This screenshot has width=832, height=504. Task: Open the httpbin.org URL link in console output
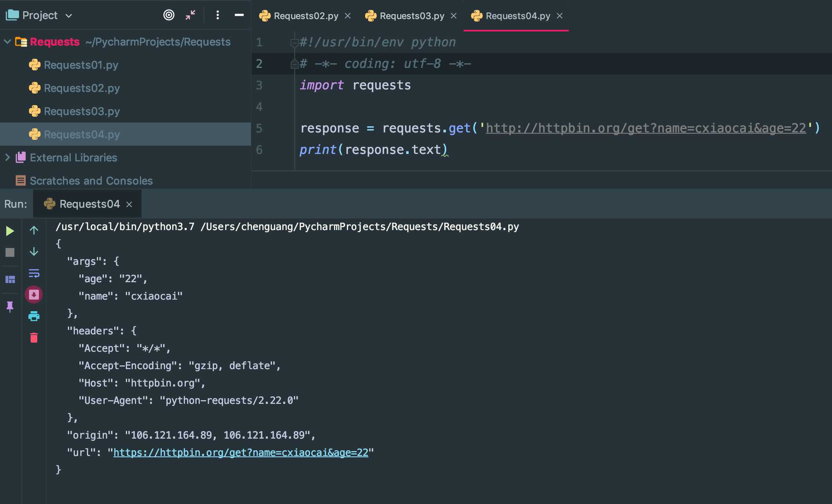pyautogui.click(x=240, y=453)
